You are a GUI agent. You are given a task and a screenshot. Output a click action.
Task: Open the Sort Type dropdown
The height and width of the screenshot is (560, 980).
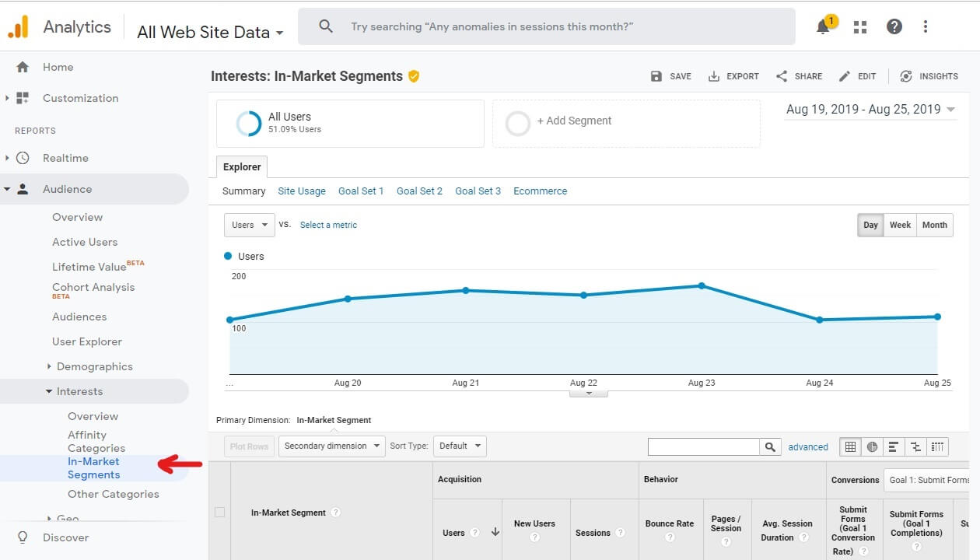point(460,446)
